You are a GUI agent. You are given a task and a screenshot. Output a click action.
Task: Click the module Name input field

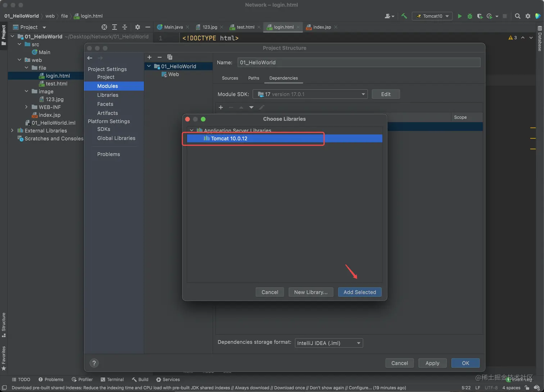359,62
